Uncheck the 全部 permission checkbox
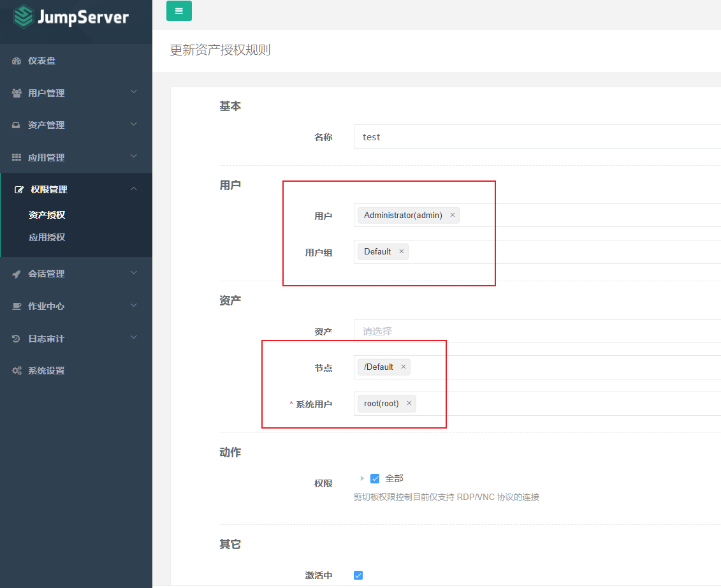Viewport: 721px width, 588px height. (375, 478)
